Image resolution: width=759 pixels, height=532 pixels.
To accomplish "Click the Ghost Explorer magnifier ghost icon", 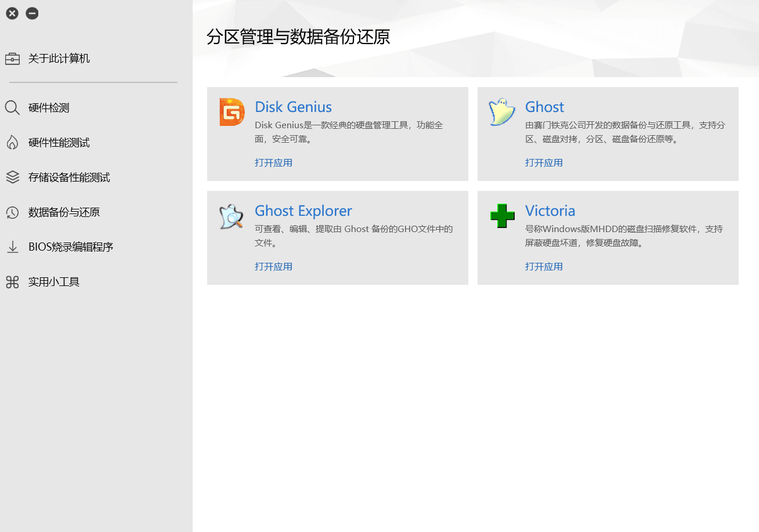I will pyautogui.click(x=231, y=216).
